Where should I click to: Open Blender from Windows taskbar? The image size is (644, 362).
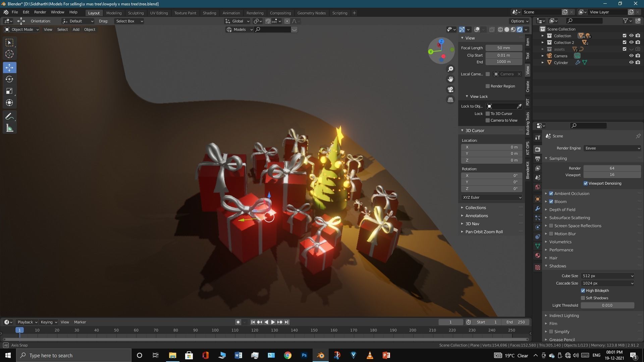321,355
